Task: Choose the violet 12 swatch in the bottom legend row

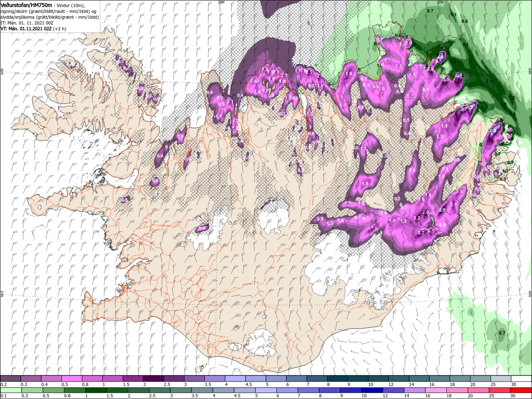Action: 393,390
